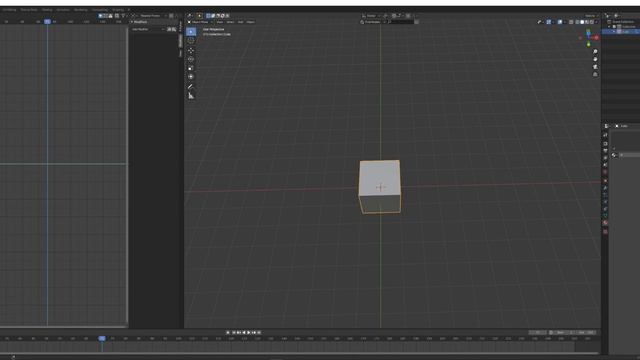This screenshot has height=360, width=640.
Task: Toggle X-ray mode in viewport header
Action: coord(571,22)
